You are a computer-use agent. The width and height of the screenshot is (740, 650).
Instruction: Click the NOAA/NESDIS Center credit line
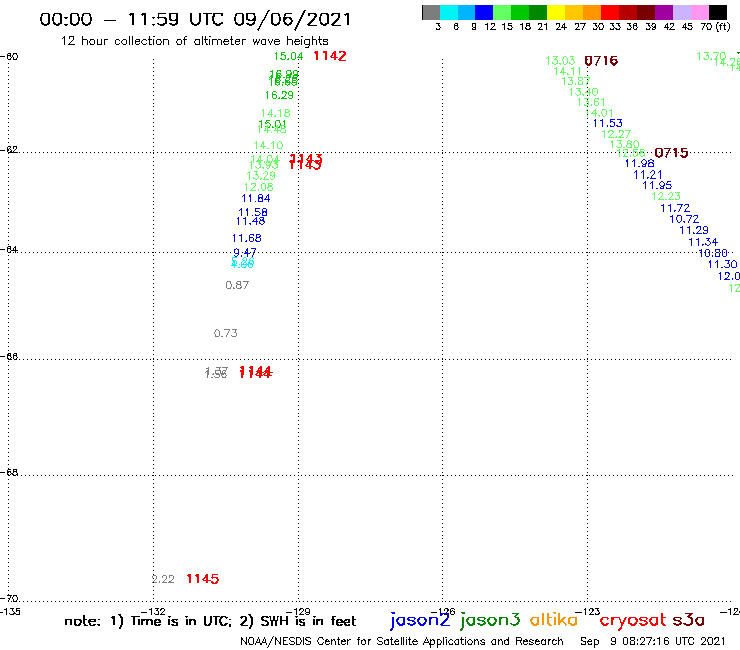tap(402, 641)
